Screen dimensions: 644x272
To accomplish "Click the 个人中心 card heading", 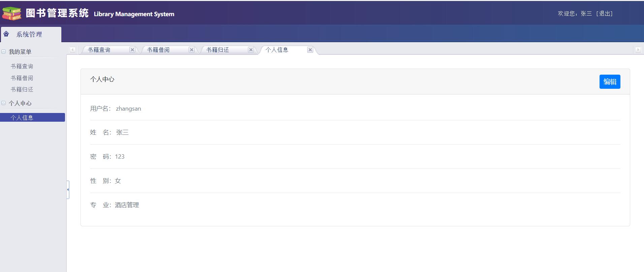I will 102,79.
